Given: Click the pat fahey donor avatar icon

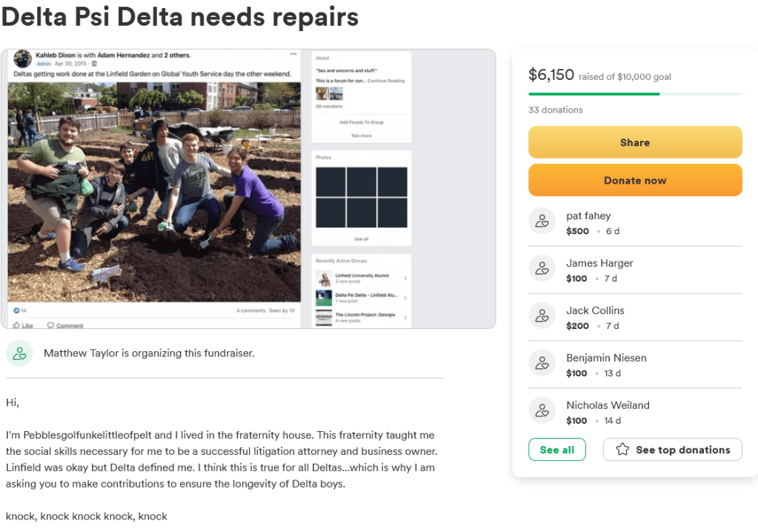Looking at the screenshot, I should [542, 222].
